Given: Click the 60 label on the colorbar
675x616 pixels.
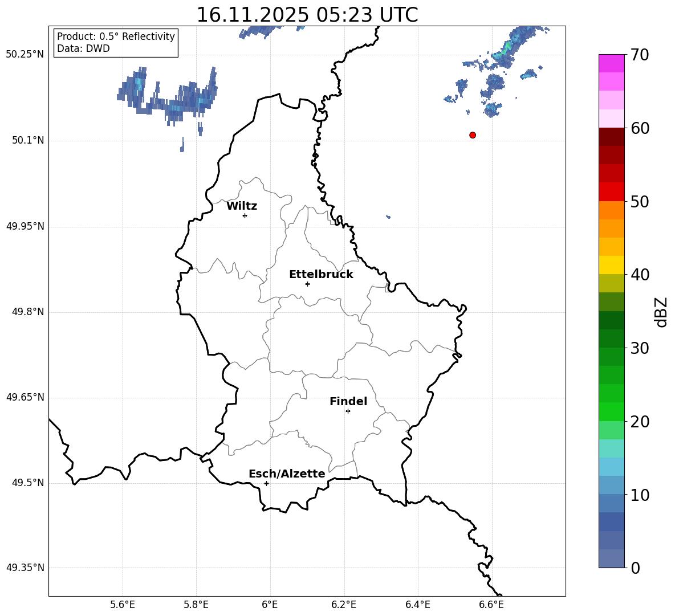Looking at the screenshot, I should (x=640, y=128).
